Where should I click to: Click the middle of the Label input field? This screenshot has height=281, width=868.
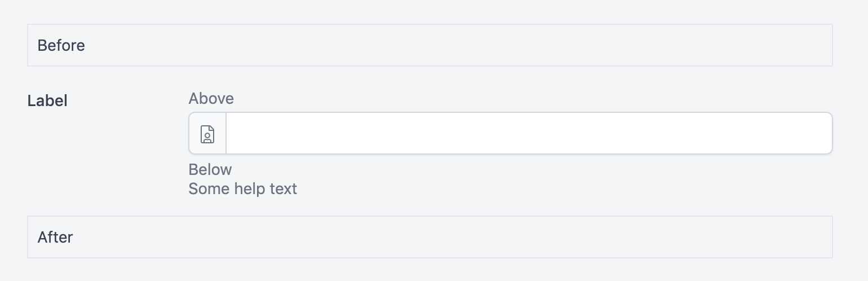(x=529, y=134)
